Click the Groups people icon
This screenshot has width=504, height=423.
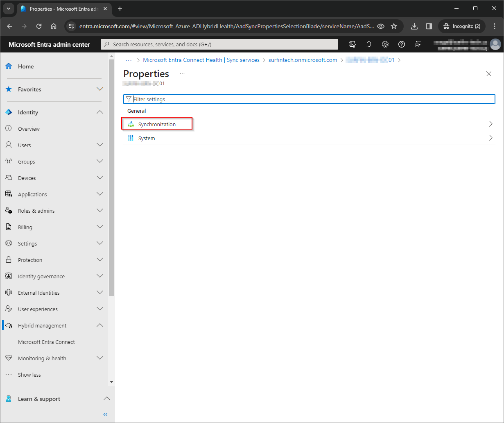(x=9, y=161)
